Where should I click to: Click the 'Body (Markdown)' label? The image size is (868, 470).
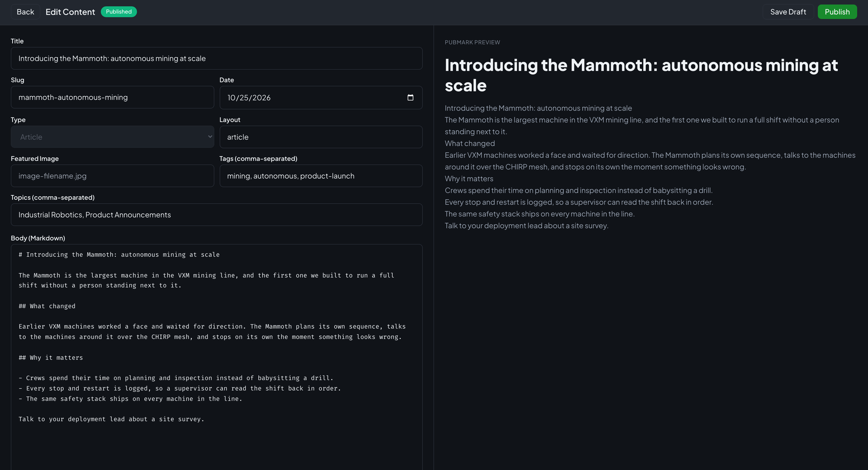tap(38, 238)
